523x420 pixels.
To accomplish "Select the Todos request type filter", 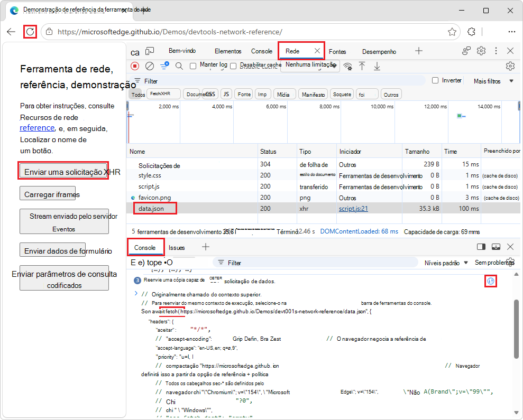I will click(x=138, y=95).
